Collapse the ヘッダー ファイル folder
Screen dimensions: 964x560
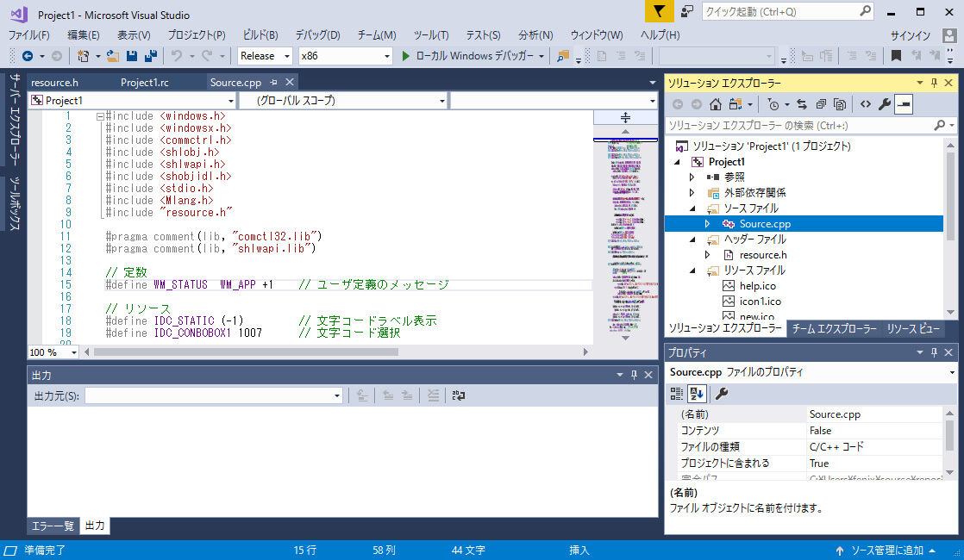pos(692,240)
